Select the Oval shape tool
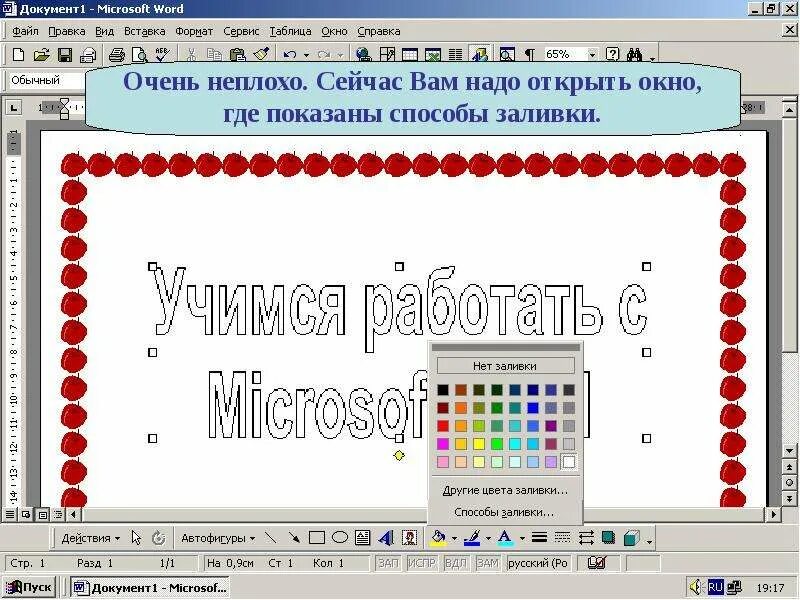800x600 pixels. (x=340, y=538)
